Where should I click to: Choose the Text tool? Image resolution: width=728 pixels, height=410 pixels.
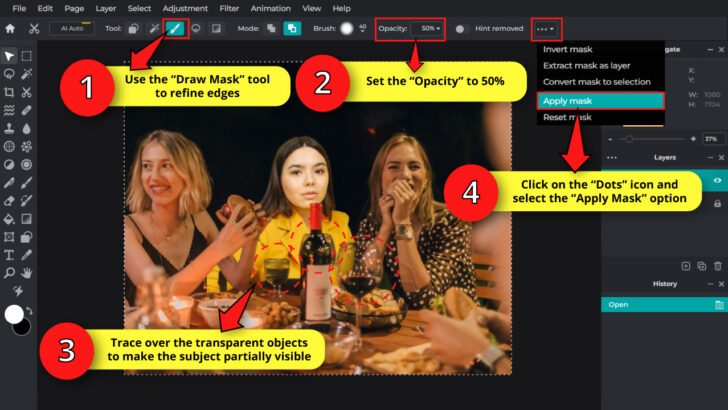coord(9,254)
